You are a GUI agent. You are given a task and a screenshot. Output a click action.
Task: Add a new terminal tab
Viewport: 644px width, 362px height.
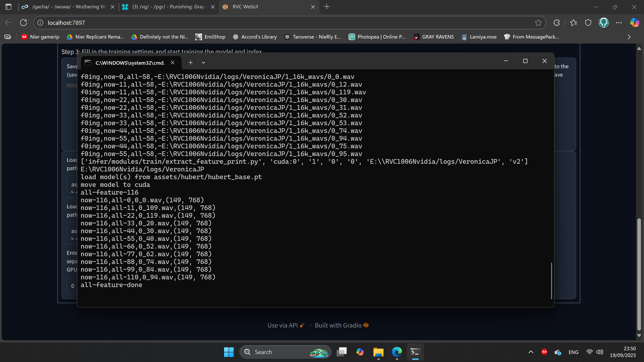tap(191, 63)
